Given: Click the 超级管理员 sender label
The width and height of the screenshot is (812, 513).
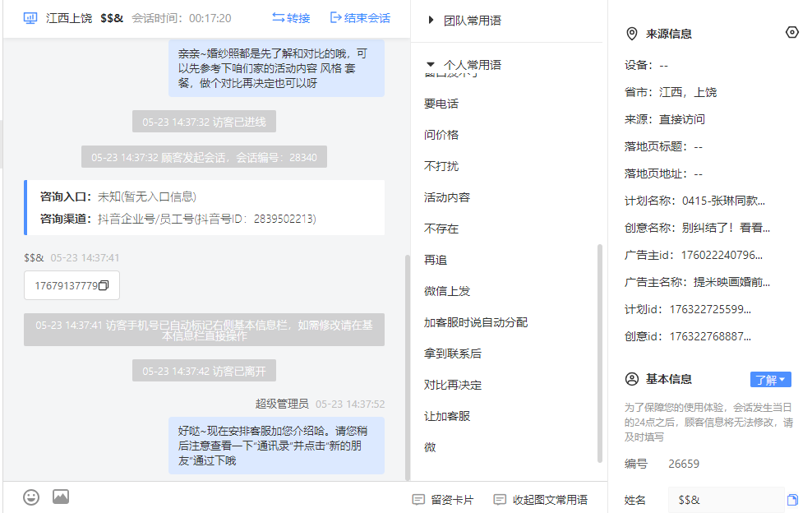Looking at the screenshot, I should (282, 404).
